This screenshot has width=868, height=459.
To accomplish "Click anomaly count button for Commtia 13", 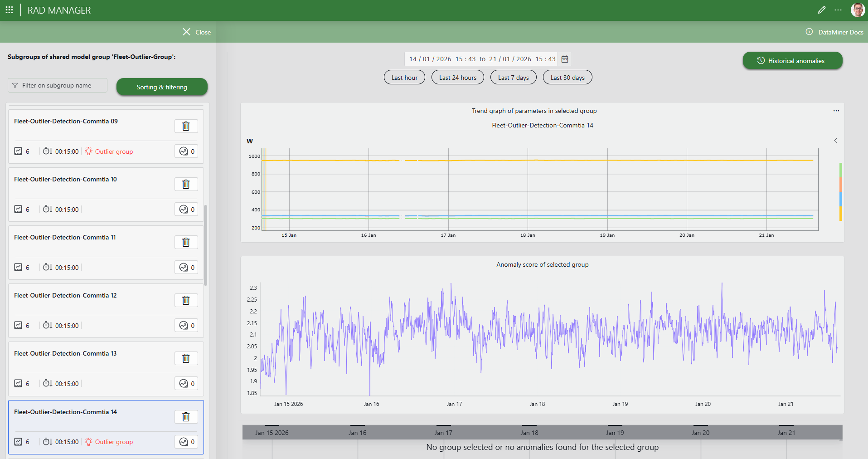I will coord(186,384).
